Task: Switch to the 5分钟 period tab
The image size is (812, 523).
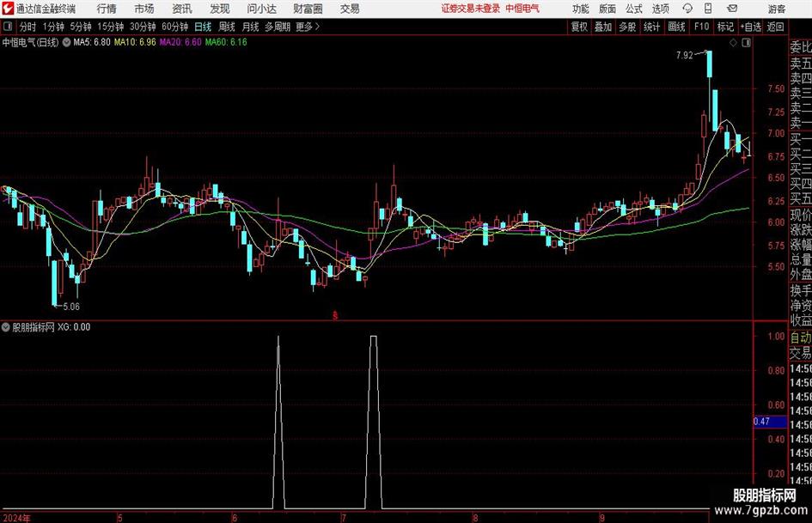Action: coord(81,27)
